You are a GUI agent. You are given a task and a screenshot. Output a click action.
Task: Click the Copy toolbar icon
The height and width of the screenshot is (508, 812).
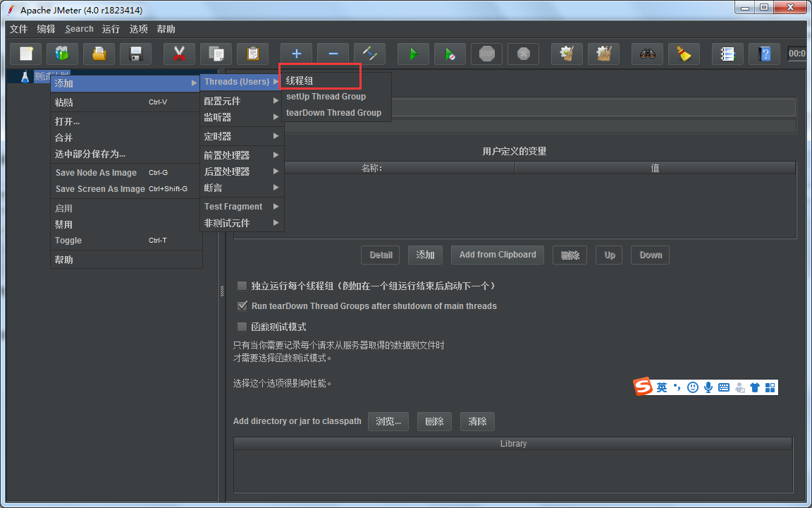point(216,54)
